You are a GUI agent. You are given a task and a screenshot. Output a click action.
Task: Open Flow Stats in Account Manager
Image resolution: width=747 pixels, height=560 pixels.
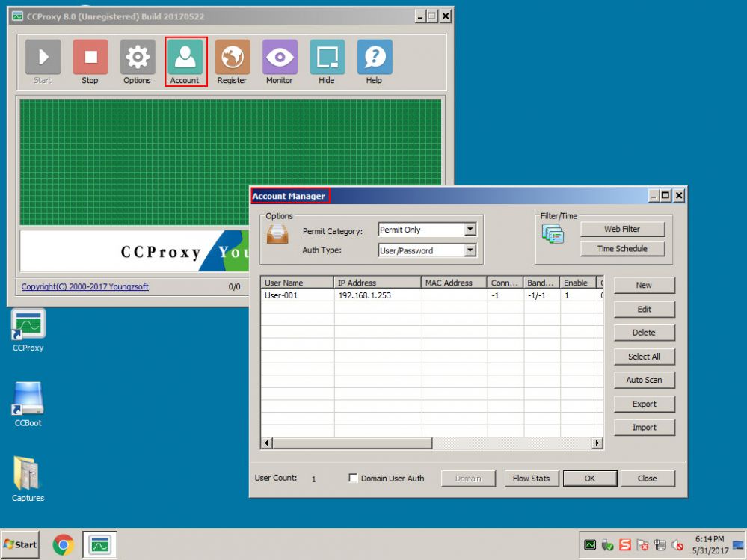click(531, 479)
